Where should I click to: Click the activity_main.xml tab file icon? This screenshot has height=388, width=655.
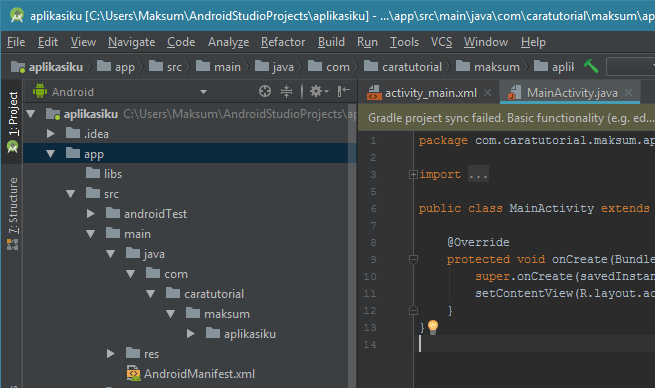(x=374, y=93)
